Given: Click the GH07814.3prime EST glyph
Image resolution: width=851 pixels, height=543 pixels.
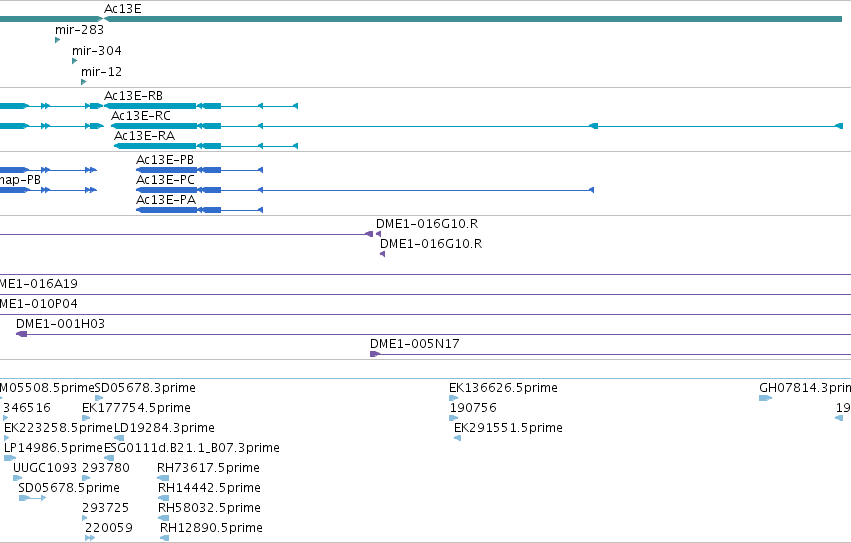Looking at the screenshot, I should [765, 398].
